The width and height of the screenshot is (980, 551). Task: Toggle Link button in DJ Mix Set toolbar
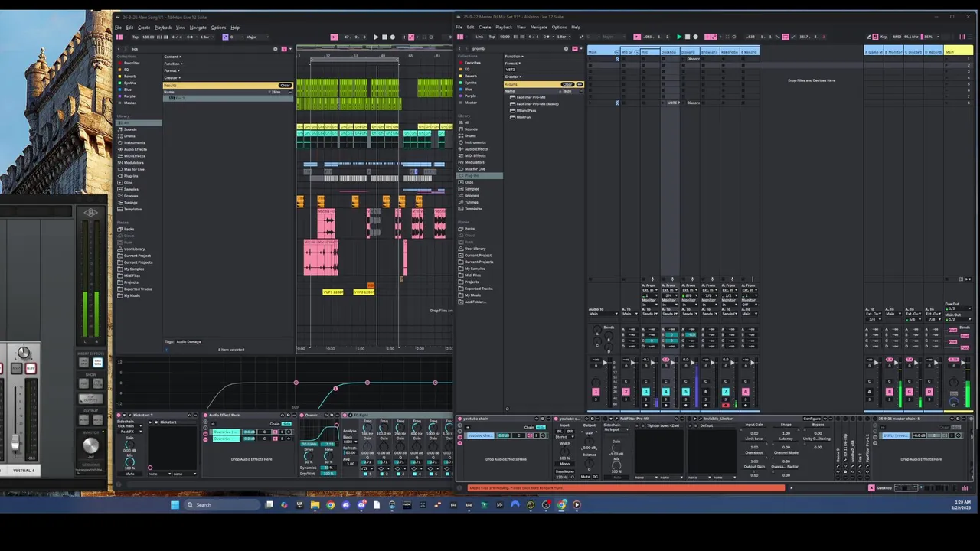click(479, 37)
